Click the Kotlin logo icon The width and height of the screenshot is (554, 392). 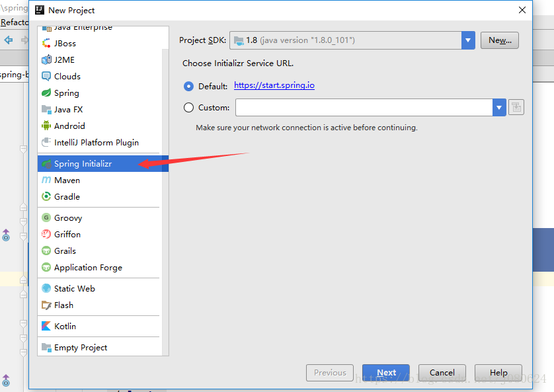tap(46, 326)
